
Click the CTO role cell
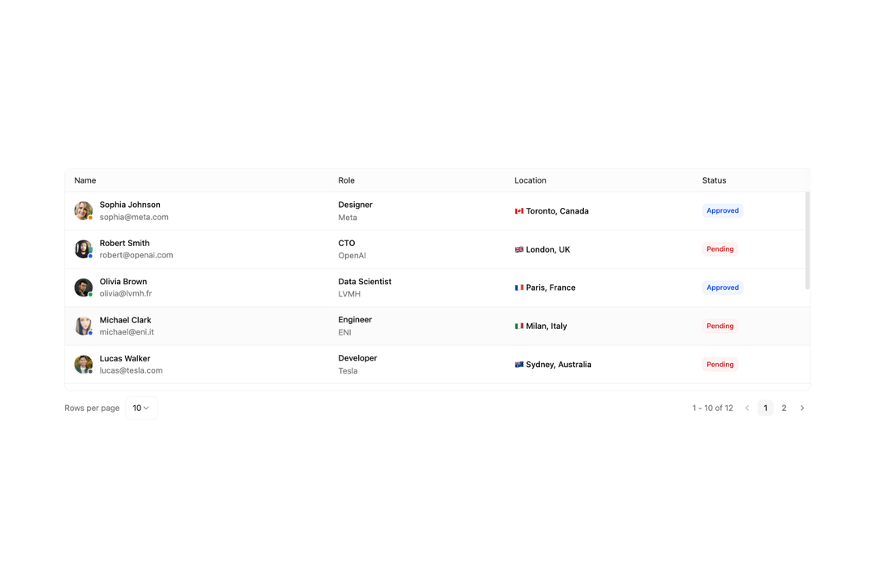[x=347, y=244]
